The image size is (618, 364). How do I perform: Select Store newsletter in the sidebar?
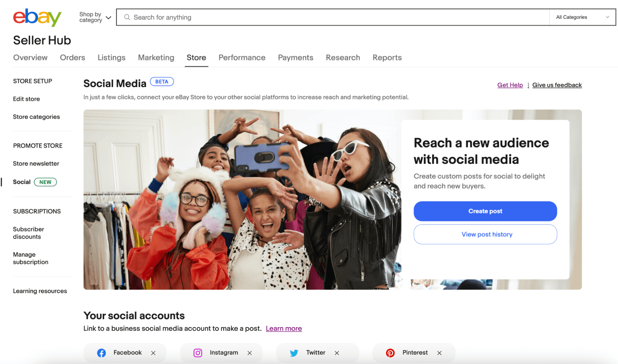coord(36,163)
